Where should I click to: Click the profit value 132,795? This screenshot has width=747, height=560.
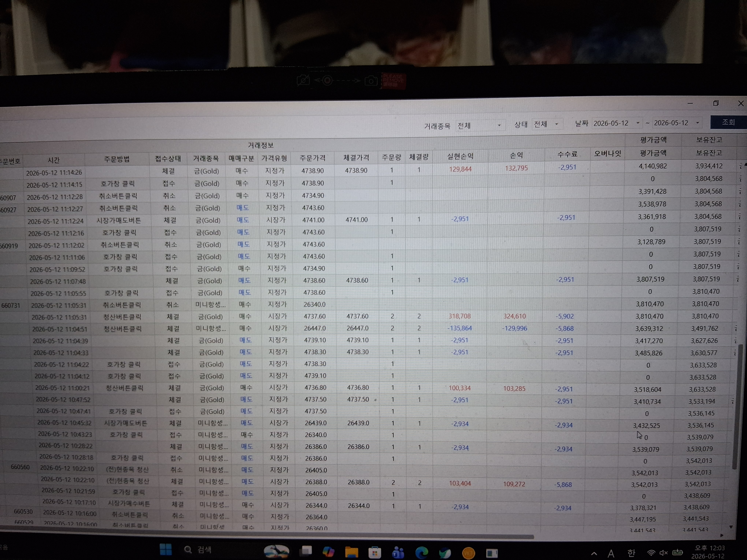click(x=516, y=168)
